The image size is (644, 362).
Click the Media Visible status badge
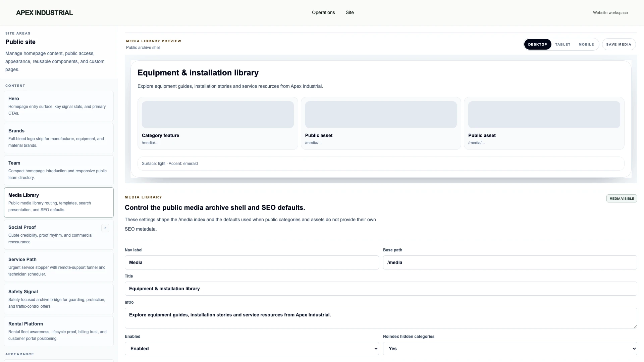pos(622,198)
